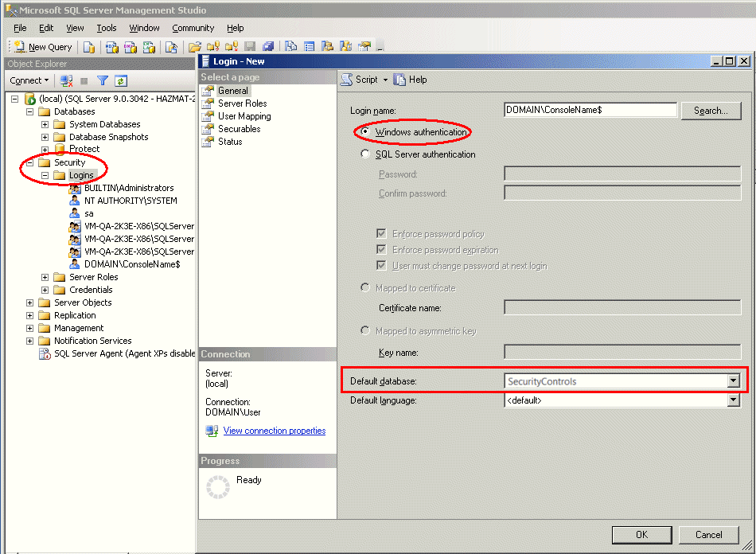Viewport: 756px width, 554px height.
Task: Select the SQL Server authentication option
Action: (365, 154)
